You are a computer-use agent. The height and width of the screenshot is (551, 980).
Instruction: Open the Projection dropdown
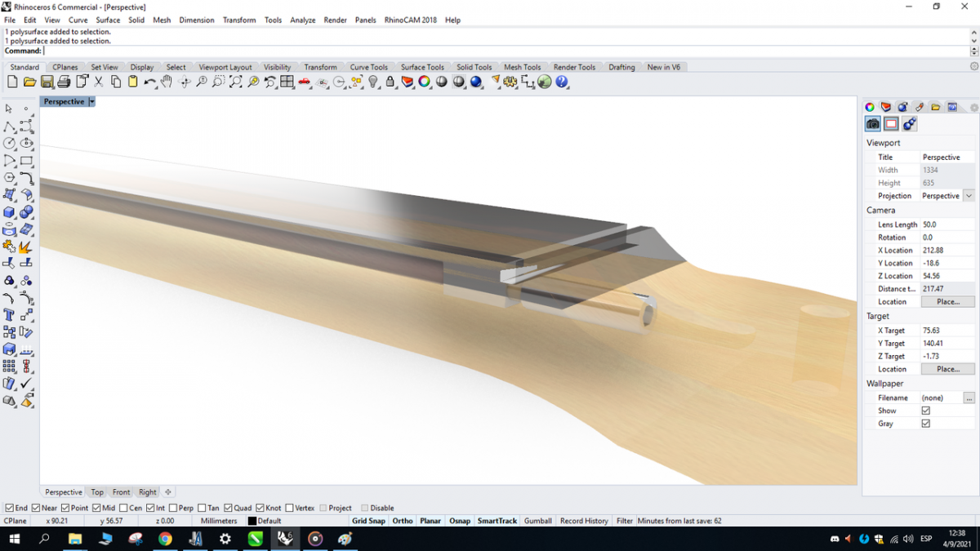pos(969,196)
